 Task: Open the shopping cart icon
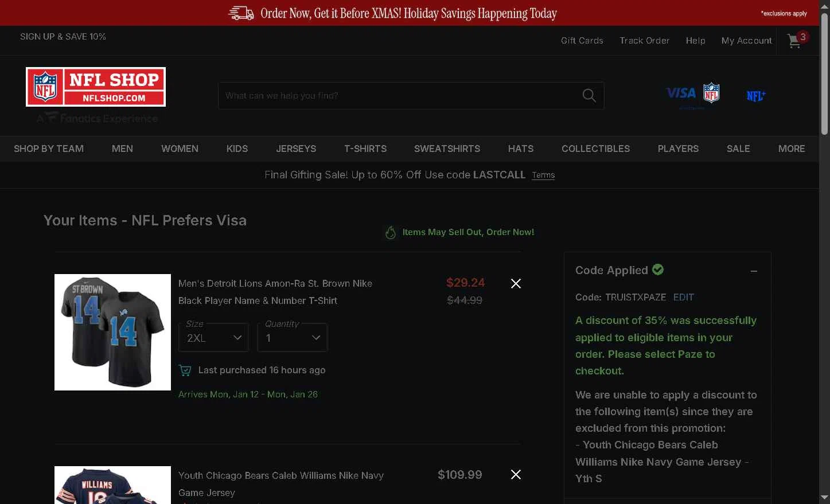[x=797, y=40]
